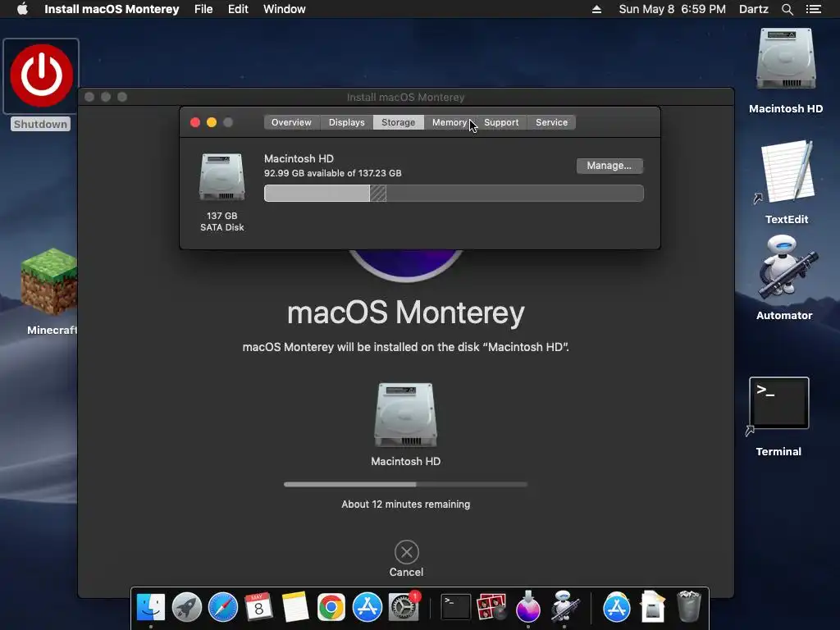Click the eject icon in menu bar
Screen dimensions: 840x630
596,9
